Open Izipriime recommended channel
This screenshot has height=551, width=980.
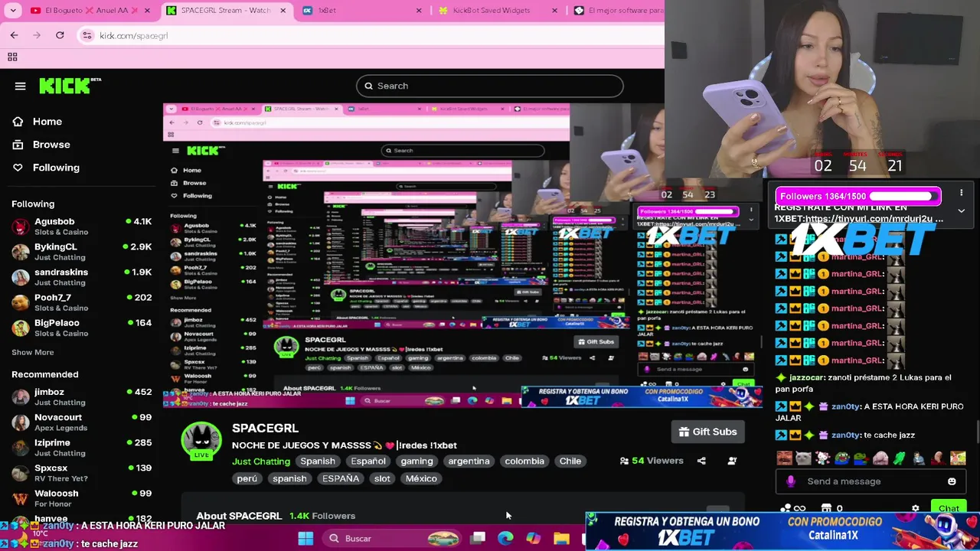(x=82, y=447)
